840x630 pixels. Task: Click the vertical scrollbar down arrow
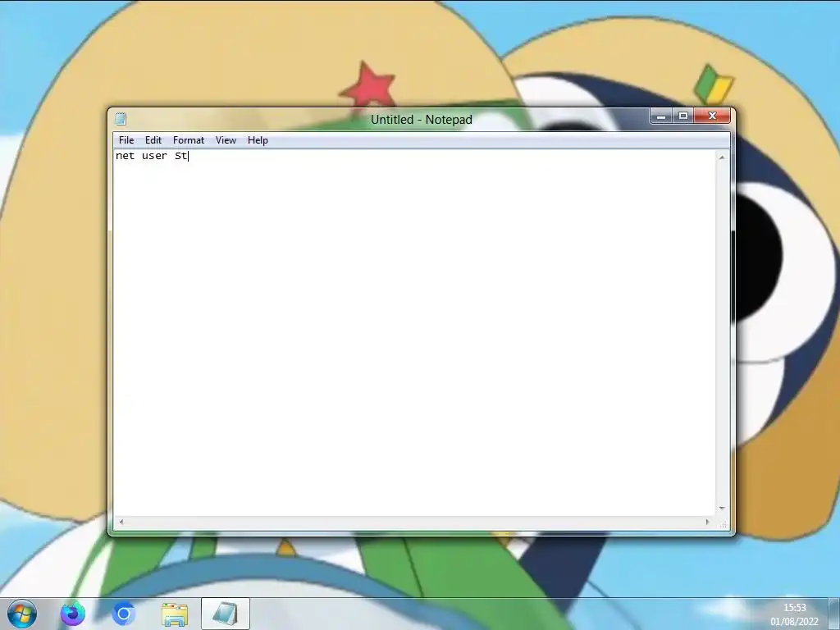(x=722, y=509)
